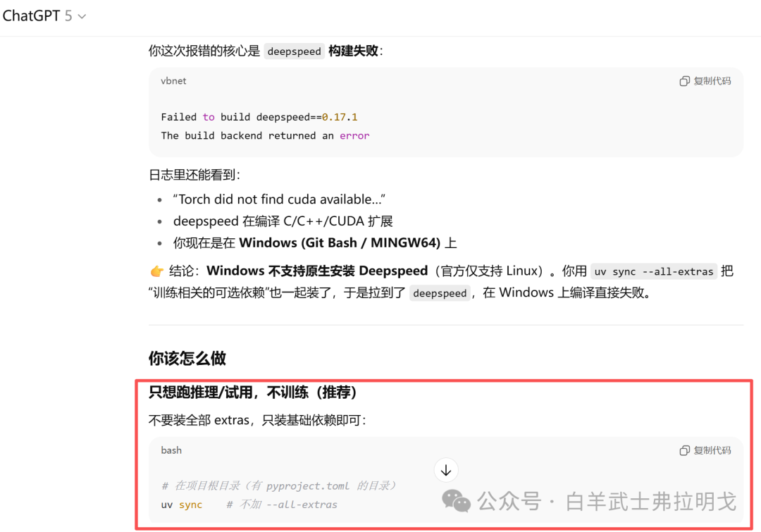
Task: Open the ChatGPT 5 model selector dropdown
Action: [x=44, y=16]
